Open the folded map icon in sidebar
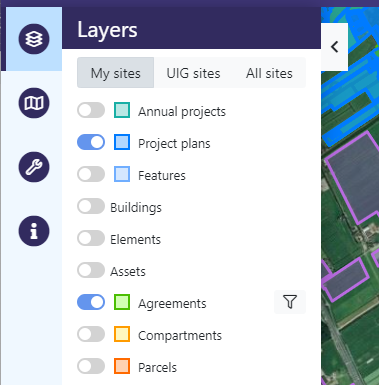The image size is (379, 385). [34, 103]
